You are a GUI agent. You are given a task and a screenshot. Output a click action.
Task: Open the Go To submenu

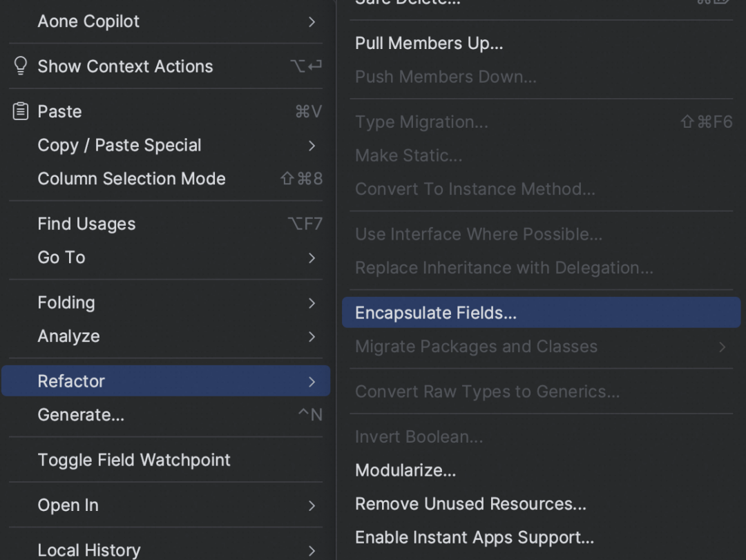(x=166, y=258)
